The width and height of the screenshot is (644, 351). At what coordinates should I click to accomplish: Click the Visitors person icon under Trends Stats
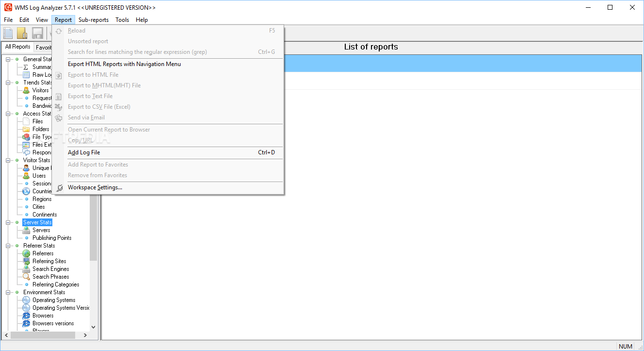(x=26, y=90)
